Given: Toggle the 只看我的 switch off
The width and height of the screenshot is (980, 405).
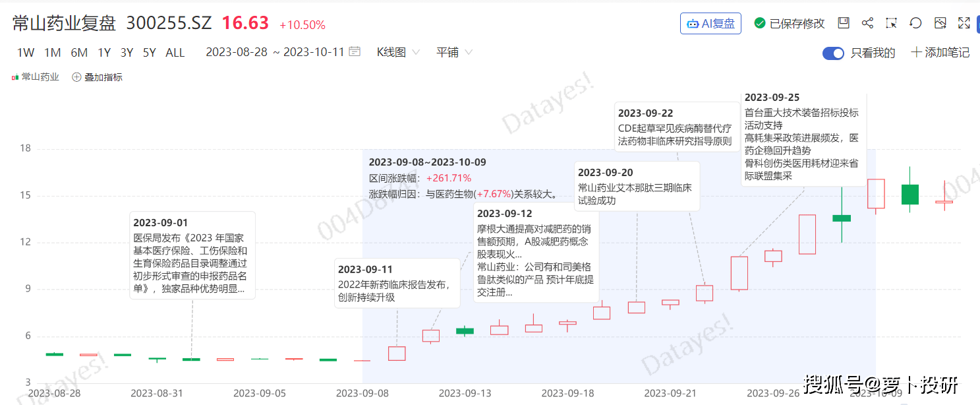Looking at the screenshot, I should click(833, 53).
